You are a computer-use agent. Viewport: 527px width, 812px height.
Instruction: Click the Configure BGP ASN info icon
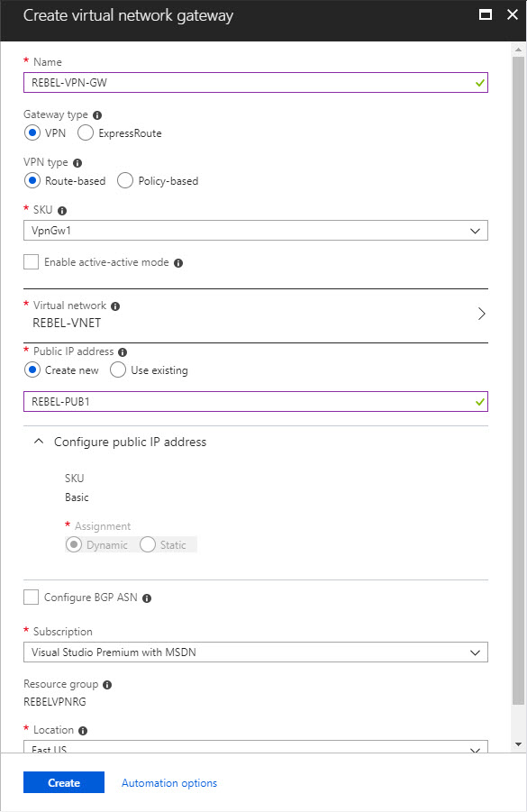[147, 597]
